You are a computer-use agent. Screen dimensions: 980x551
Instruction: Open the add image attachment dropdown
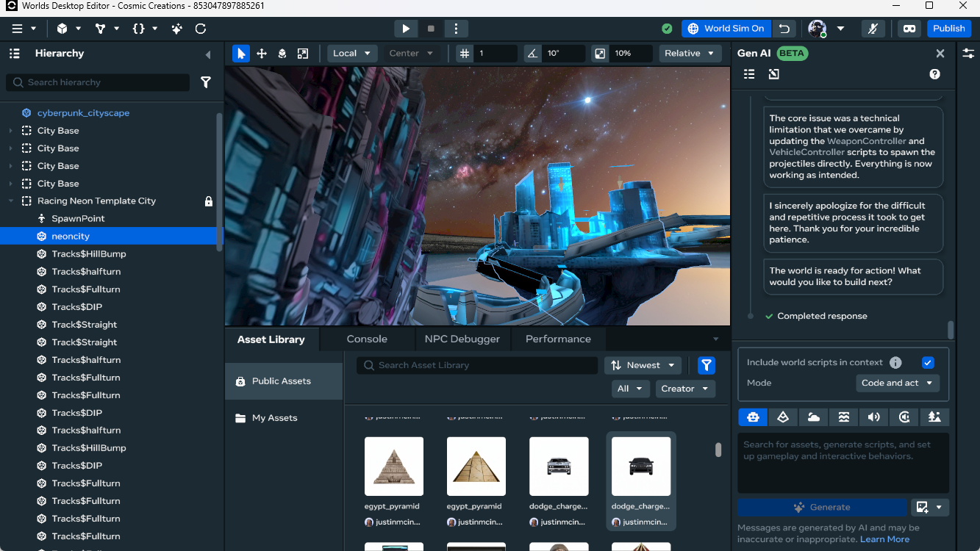929,507
